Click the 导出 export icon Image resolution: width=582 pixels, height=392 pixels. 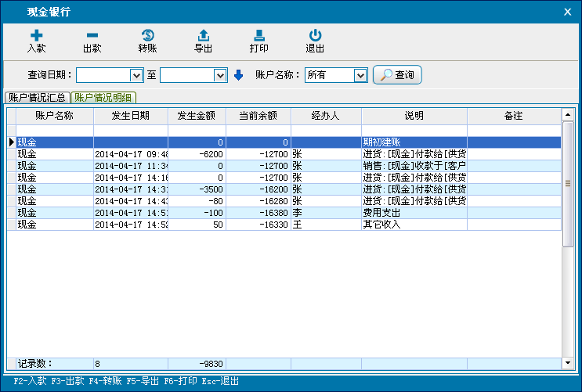[203, 36]
